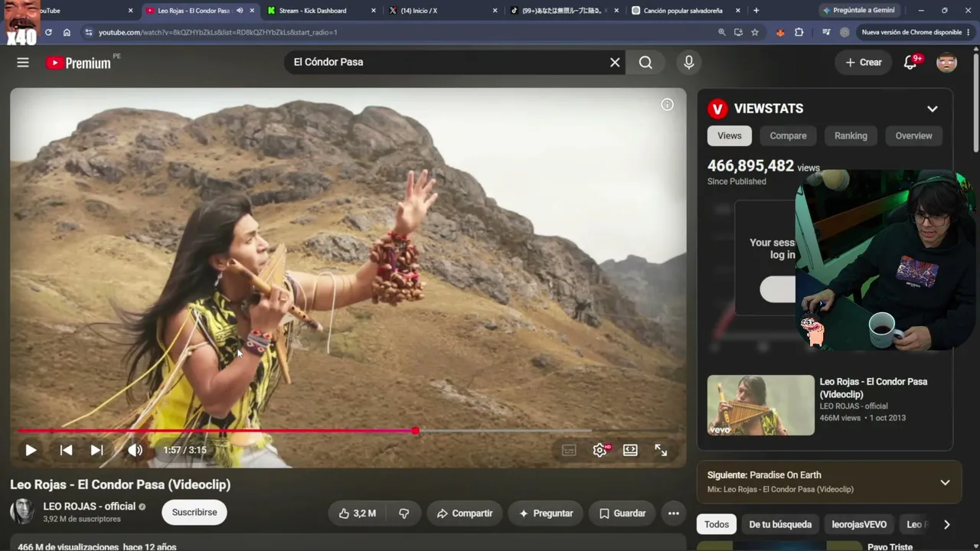Toggle subtitles on the player

(x=569, y=450)
